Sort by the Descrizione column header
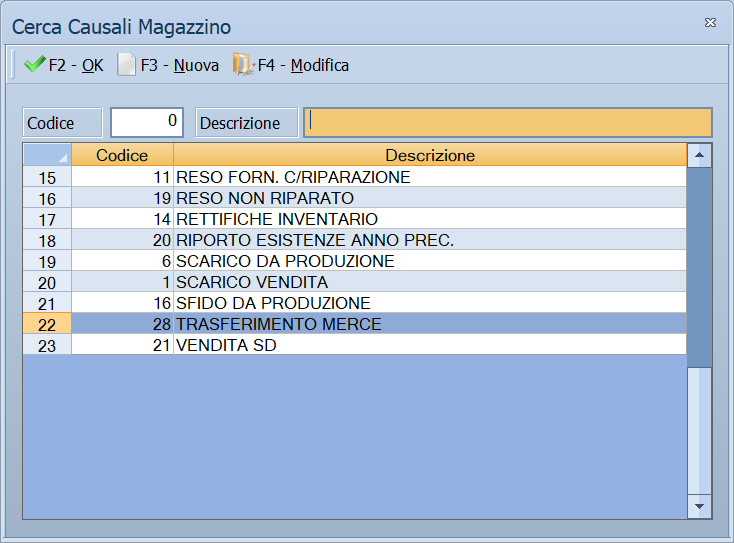The width and height of the screenshot is (734, 543). (430, 155)
